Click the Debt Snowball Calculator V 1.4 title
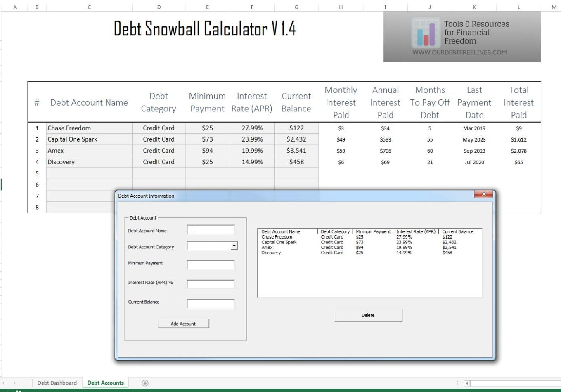 click(x=205, y=28)
